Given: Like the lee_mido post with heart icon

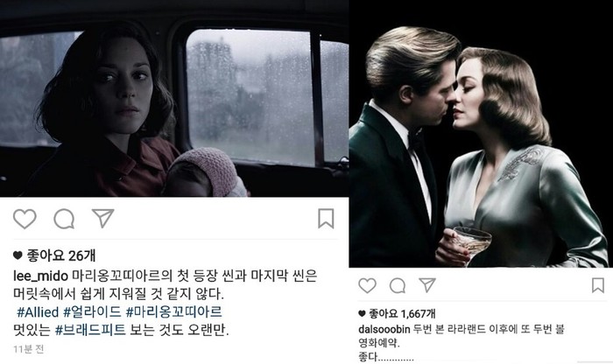Looking at the screenshot, I should coord(25,219).
